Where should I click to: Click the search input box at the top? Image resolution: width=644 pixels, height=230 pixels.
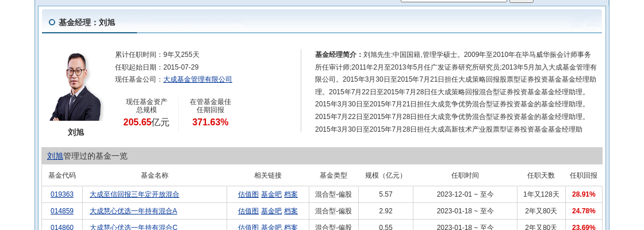click(x=453, y=1)
